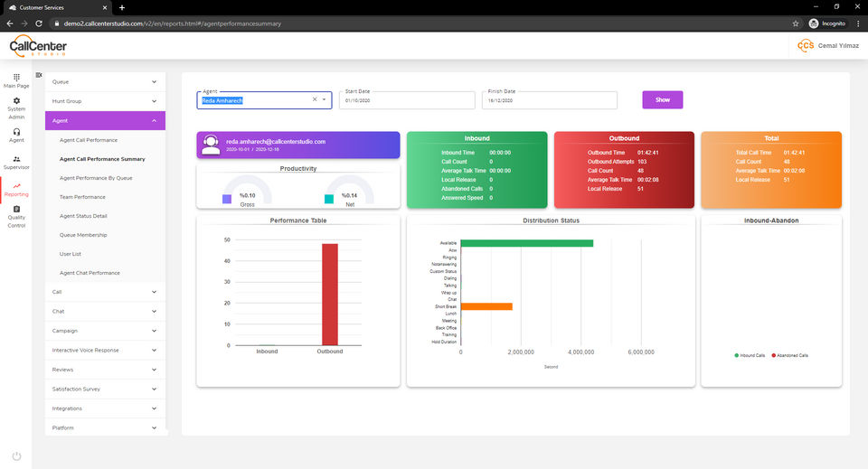Open the Supervisor people icon
The width and height of the screenshot is (868, 469).
pos(16,159)
